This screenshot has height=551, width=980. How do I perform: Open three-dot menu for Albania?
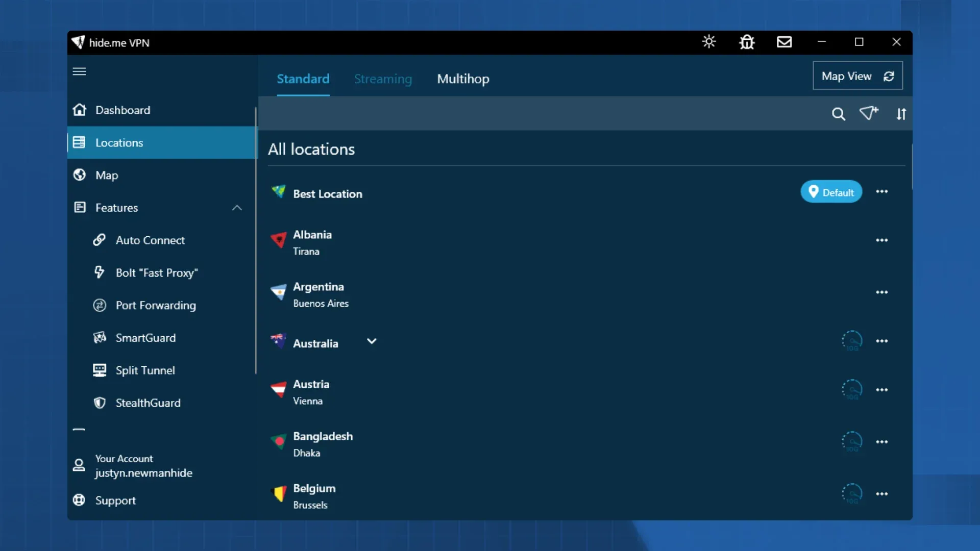coord(882,240)
